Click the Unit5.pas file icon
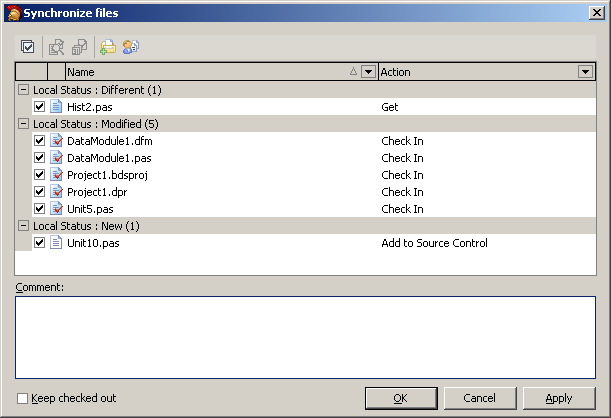The height and width of the screenshot is (418, 611). click(57, 209)
